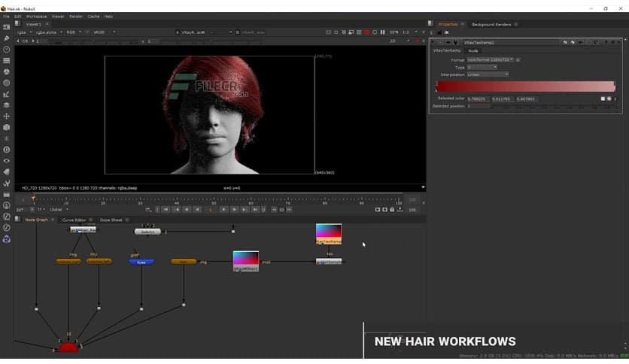Screen dimensions: 629x364
Task: Open the Interpolation Linear dropdown
Action: (488, 74)
